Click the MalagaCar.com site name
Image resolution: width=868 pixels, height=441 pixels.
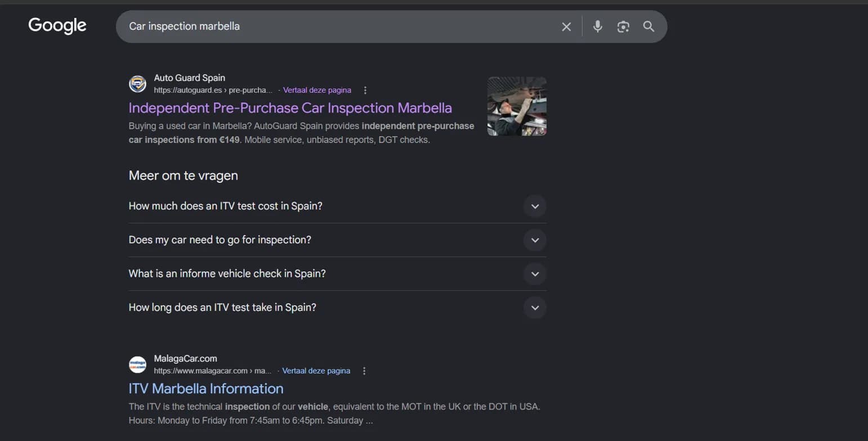pos(185,358)
